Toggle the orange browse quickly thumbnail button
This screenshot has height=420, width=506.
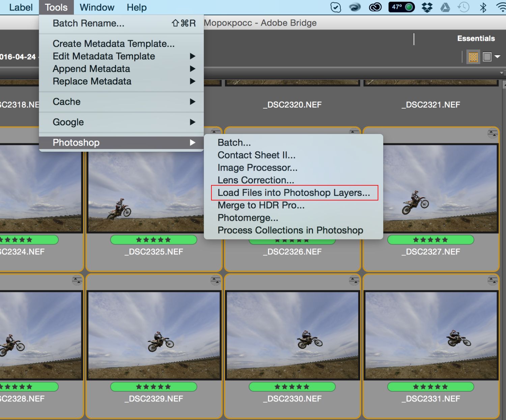473,57
